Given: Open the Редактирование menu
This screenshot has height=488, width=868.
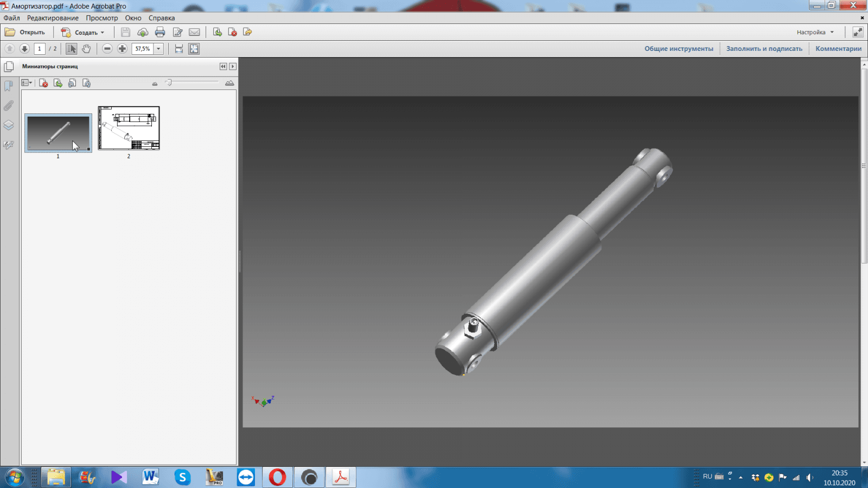Looking at the screenshot, I should click(53, 18).
